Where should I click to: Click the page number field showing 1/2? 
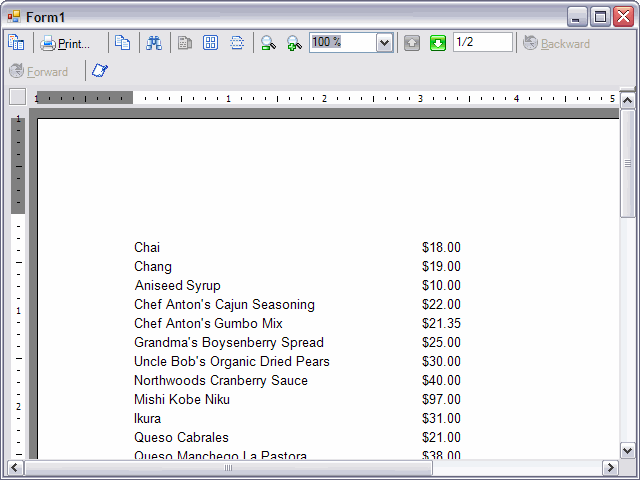(x=482, y=42)
